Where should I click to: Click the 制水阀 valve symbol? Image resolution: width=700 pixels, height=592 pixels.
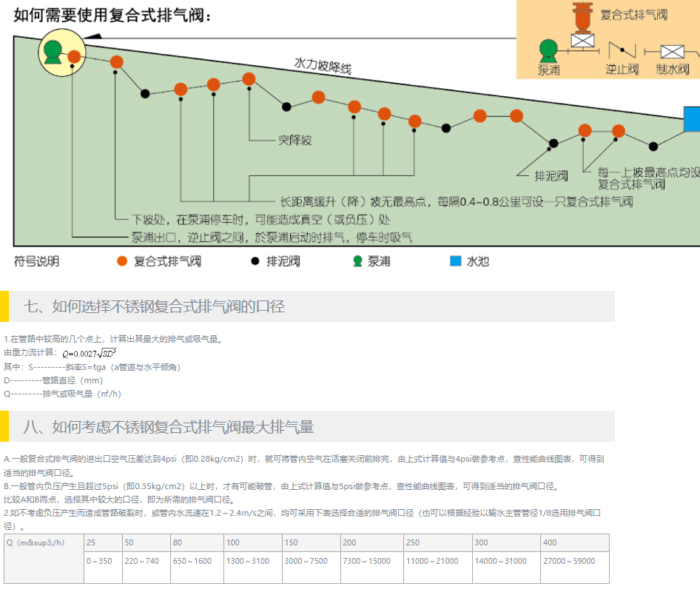point(672,51)
